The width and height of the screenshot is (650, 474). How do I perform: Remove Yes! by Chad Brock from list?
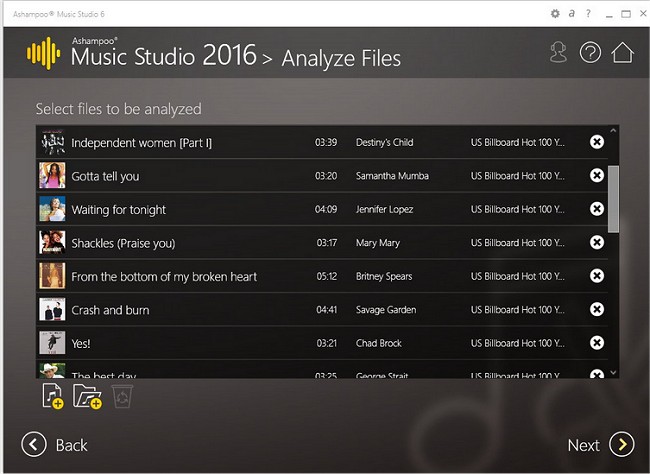point(597,343)
